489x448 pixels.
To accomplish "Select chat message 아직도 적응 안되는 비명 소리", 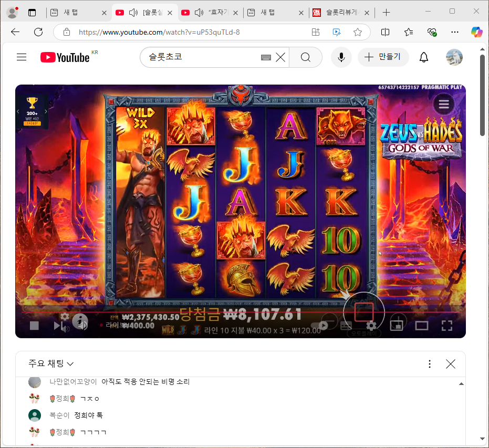I will [x=145, y=382].
